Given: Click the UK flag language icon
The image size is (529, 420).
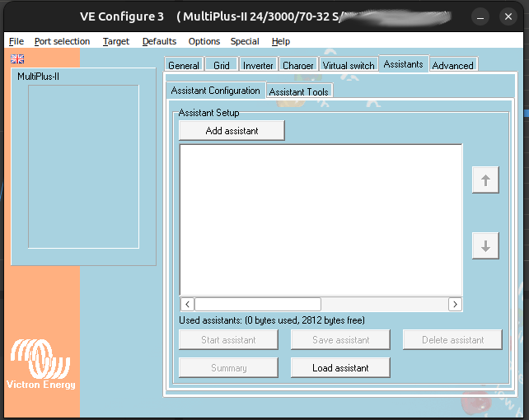Looking at the screenshot, I should [x=17, y=59].
